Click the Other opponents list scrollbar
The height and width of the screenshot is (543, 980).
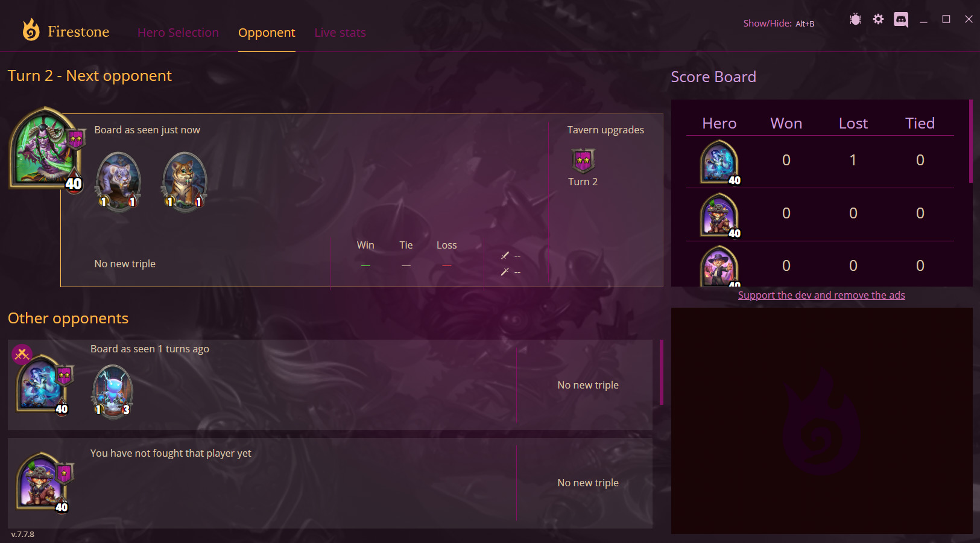(x=662, y=372)
